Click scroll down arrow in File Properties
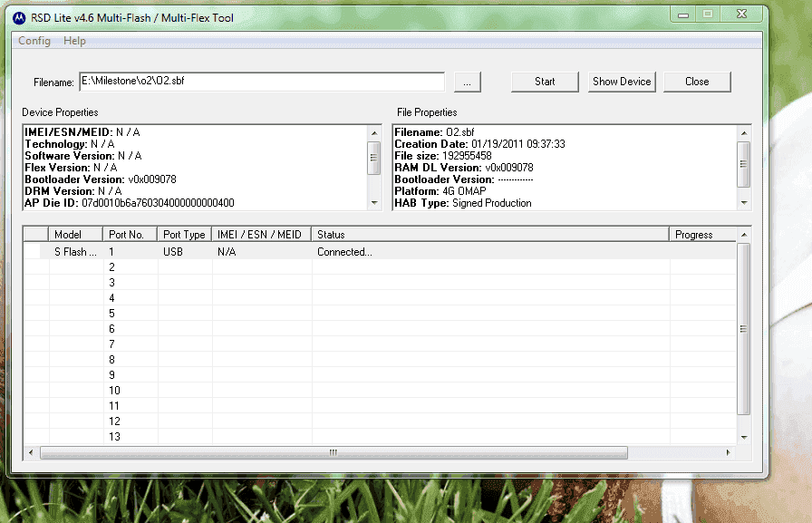Image resolution: width=812 pixels, height=523 pixels. [744, 203]
